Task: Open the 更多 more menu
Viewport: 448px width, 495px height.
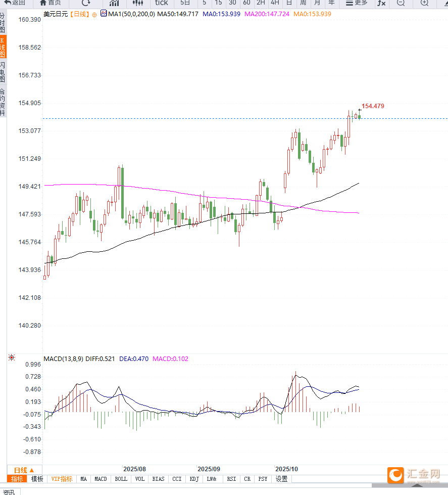Action: 357,3
